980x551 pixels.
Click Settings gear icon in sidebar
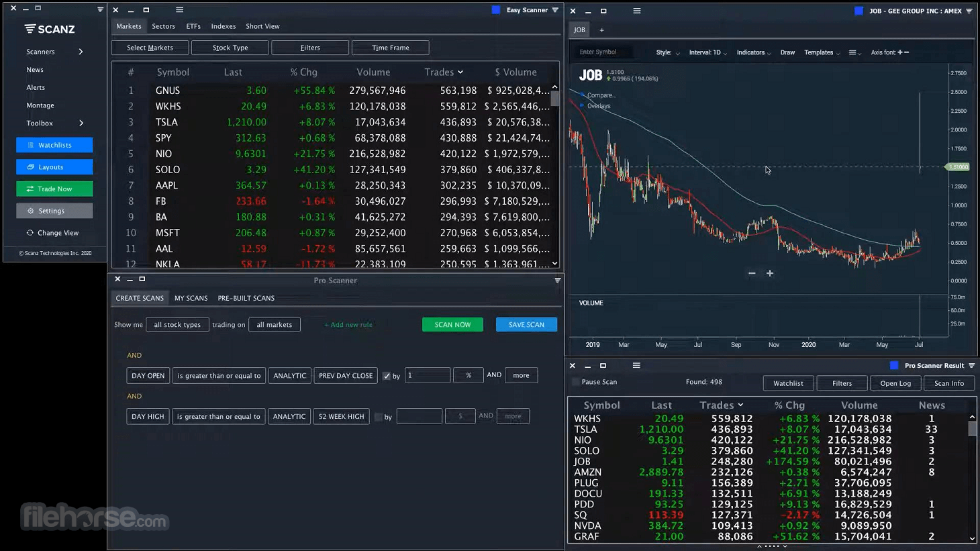tap(30, 211)
